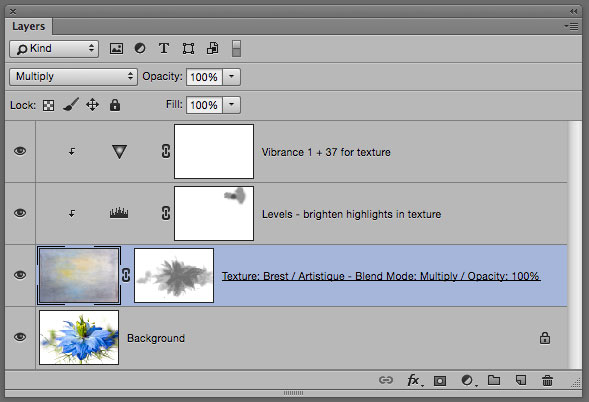Filter for shape layers
The width and height of the screenshot is (589, 402).
click(188, 48)
